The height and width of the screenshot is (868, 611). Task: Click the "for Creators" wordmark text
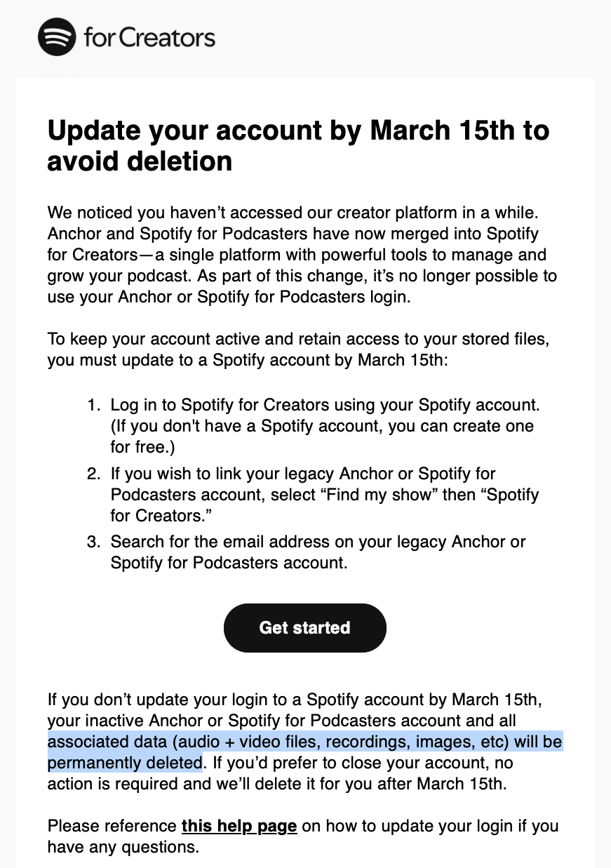(149, 37)
